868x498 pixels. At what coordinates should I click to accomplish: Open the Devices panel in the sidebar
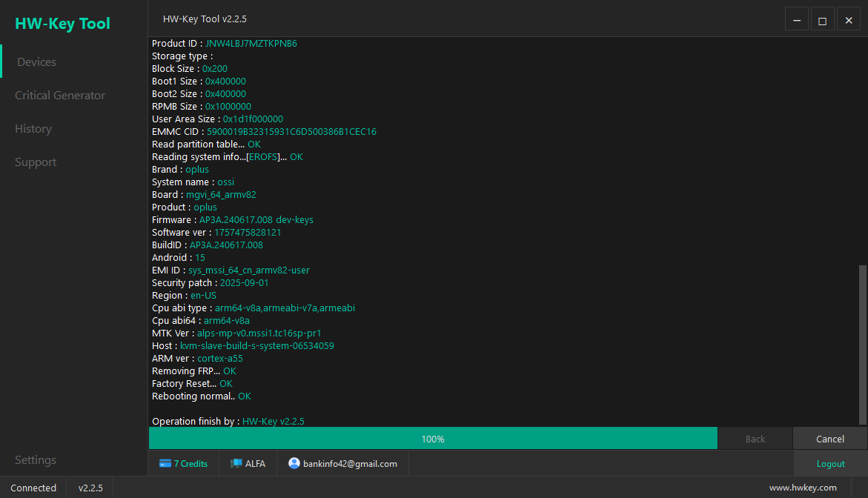[36, 62]
